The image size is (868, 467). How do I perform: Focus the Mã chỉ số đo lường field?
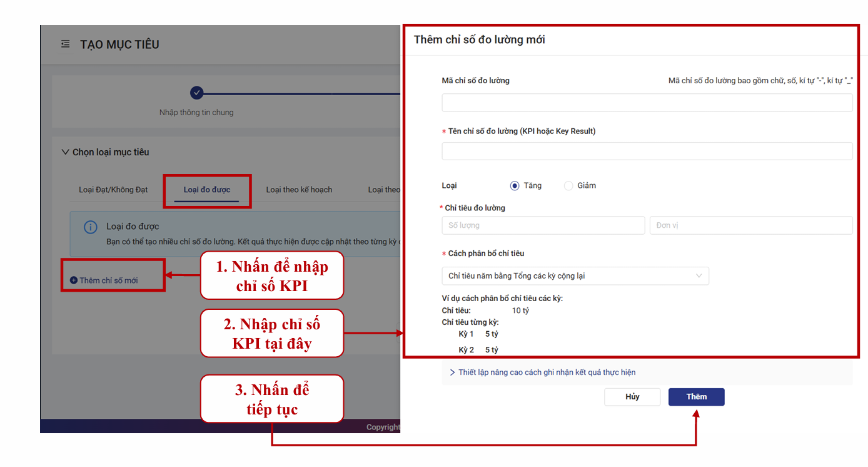coord(647,103)
